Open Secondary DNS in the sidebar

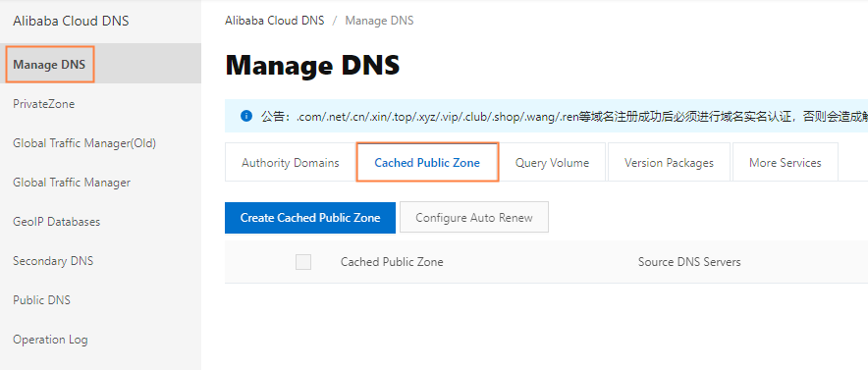(x=53, y=261)
